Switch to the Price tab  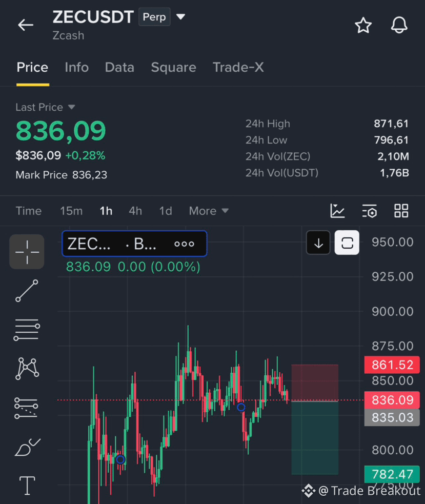[32, 68]
